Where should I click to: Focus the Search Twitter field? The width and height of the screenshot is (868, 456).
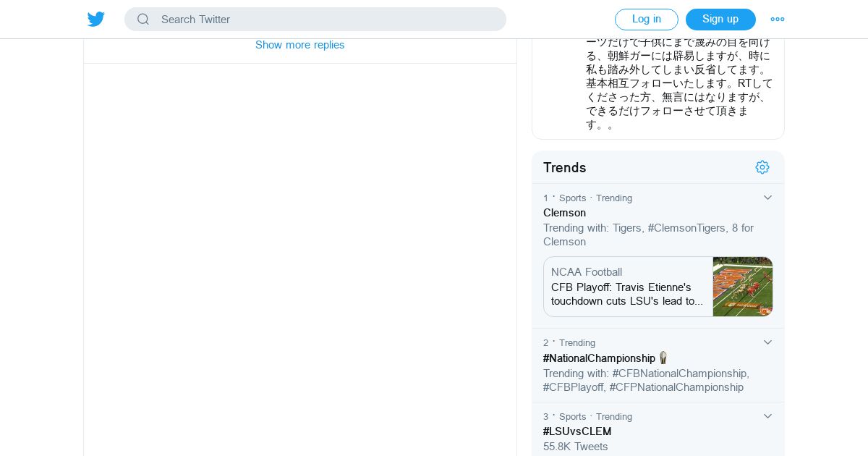[x=325, y=20]
